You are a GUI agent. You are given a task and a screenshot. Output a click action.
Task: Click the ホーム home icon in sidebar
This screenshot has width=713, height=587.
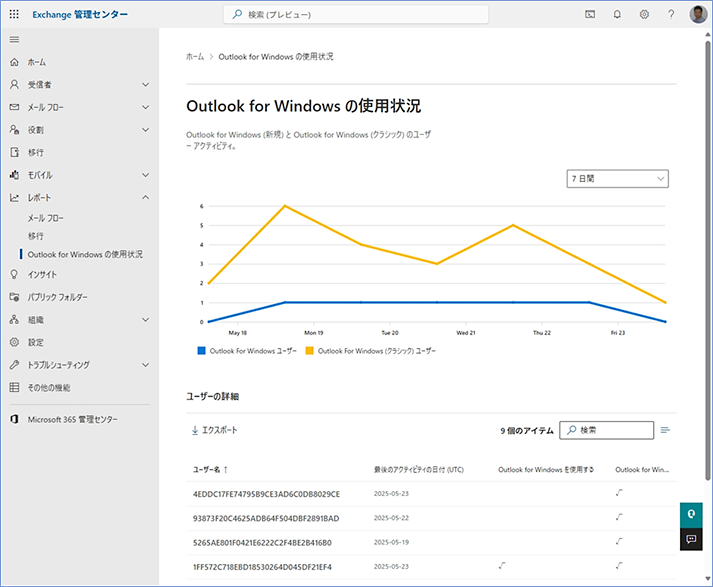click(x=15, y=62)
